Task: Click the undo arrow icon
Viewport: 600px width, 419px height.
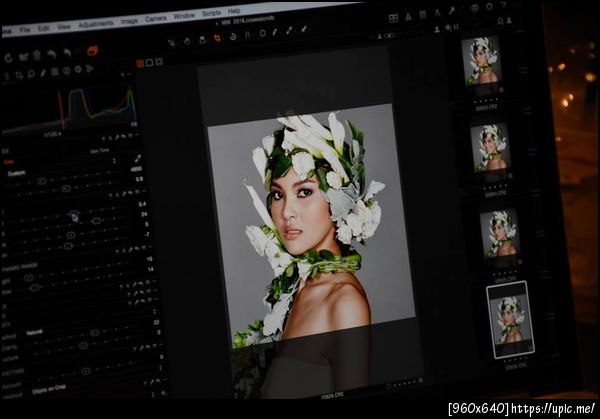Action: coord(52,54)
